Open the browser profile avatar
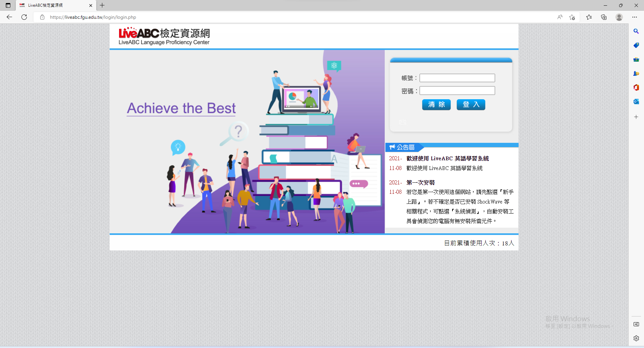The width and height of the screenshot is (644, 348). [x=619, y=17]
